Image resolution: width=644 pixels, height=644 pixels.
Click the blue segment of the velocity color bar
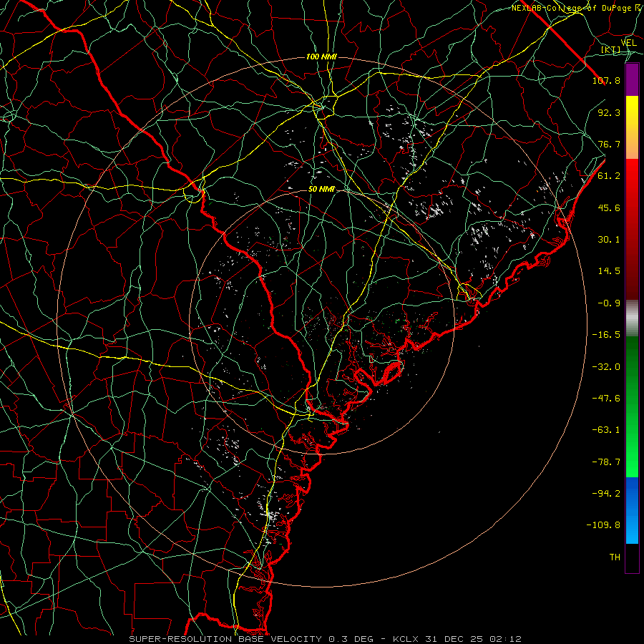[632, 510]
